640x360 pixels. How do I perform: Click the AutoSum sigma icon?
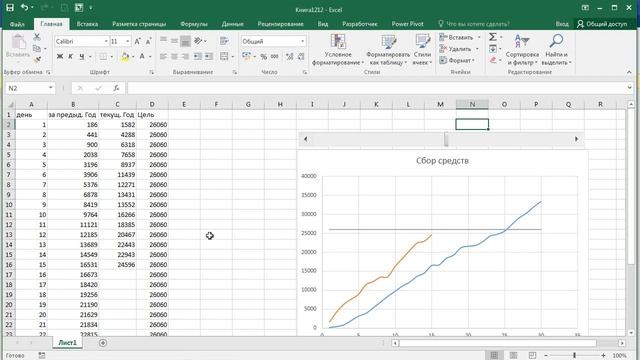[x=493, y=37]
